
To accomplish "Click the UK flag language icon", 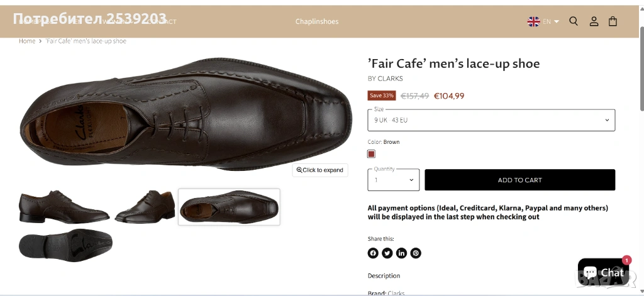I will (533, 21).
